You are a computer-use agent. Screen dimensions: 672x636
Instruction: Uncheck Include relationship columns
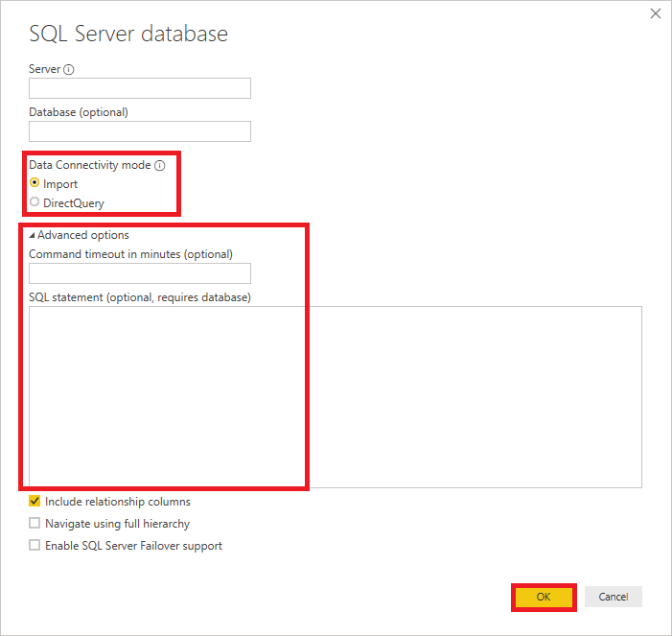click(x=35, y=501)
